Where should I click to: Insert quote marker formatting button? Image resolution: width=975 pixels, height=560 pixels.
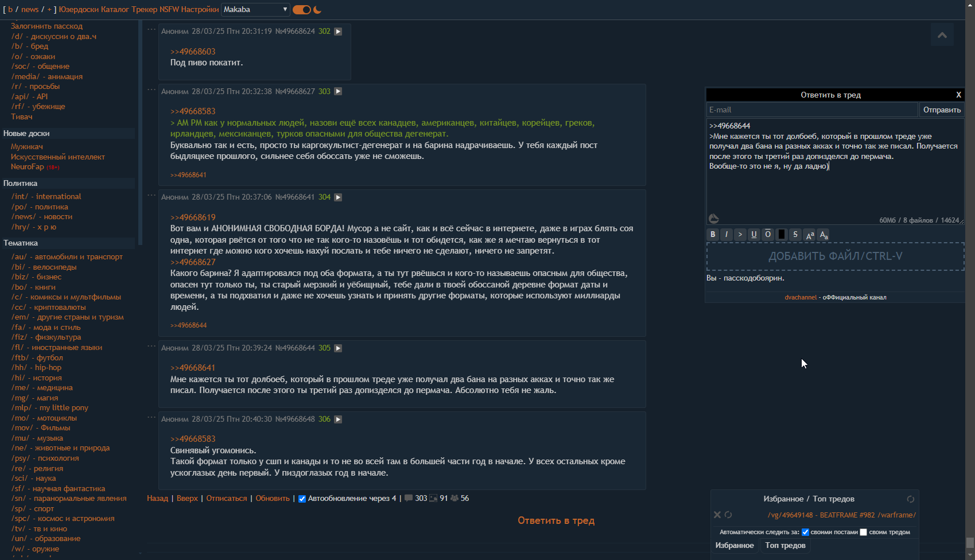click(x=740, y=235)
